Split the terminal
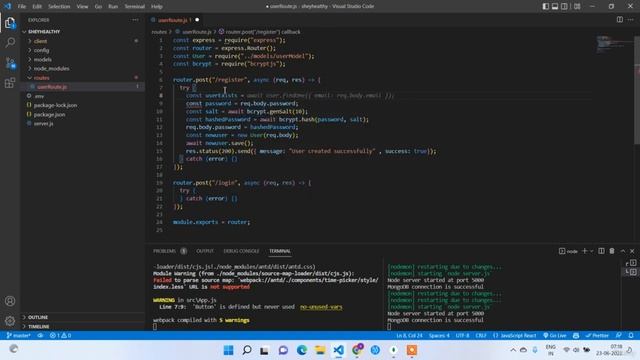This screenshot has width=640, height=360. click(601, 251)
